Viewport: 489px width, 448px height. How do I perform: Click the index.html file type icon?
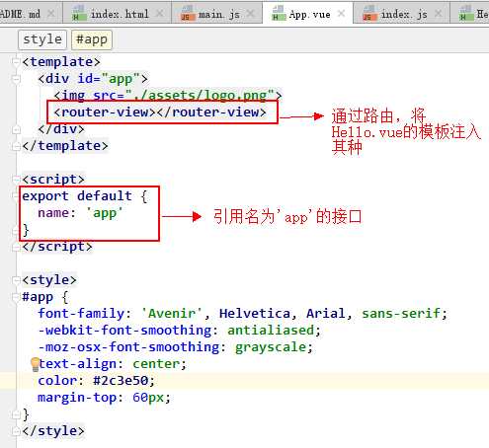tap(79, 14)
